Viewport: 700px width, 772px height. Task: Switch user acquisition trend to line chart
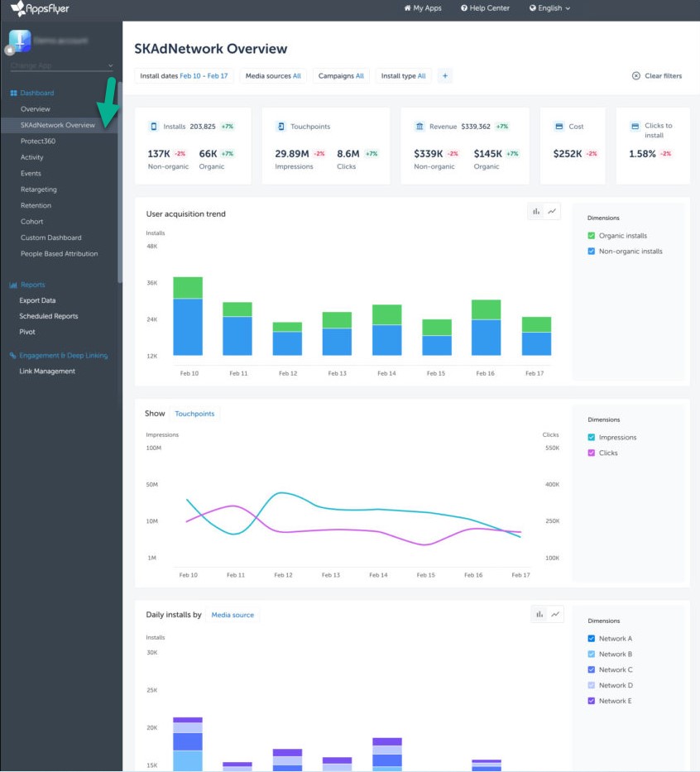point(553,212)
